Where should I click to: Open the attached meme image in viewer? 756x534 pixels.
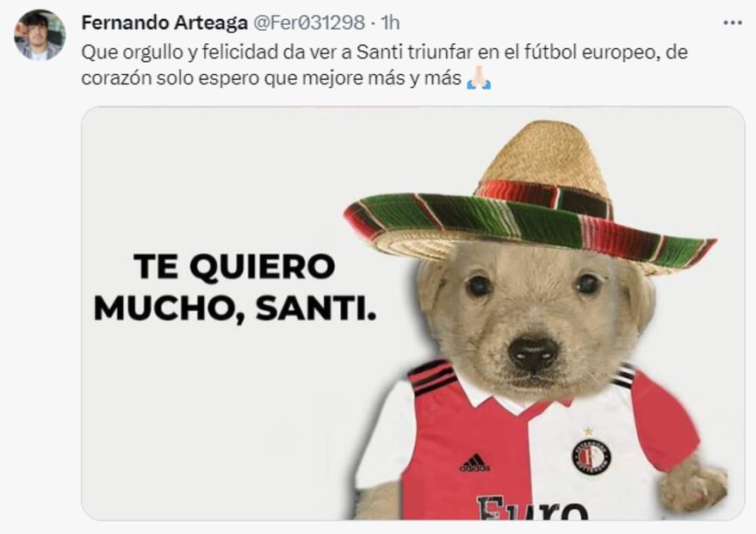point(413,313)
